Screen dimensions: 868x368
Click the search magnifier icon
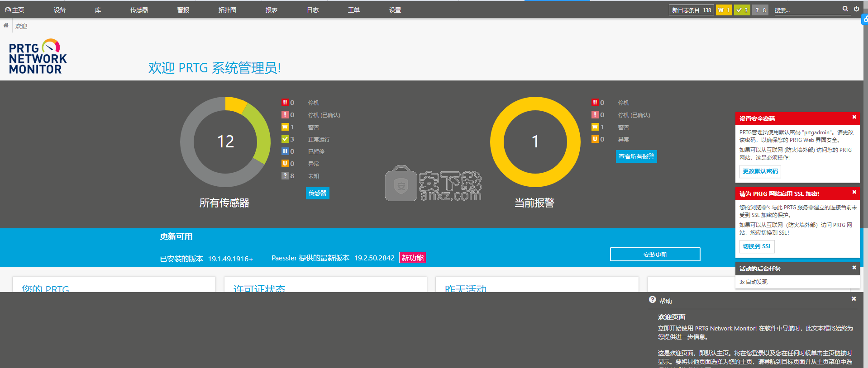coord(845,9)
